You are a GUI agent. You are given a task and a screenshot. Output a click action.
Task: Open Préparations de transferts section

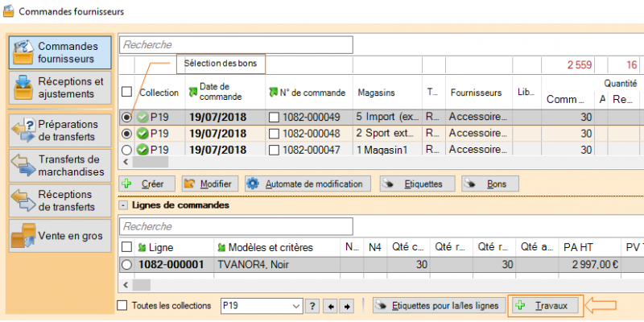[x=60, y=130]
